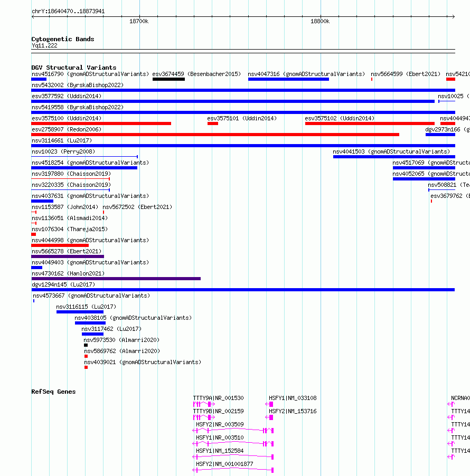This screenshot has height=476, width=470.
Task: Open esv3679762 variant label
Action: (x=450, y=196)
